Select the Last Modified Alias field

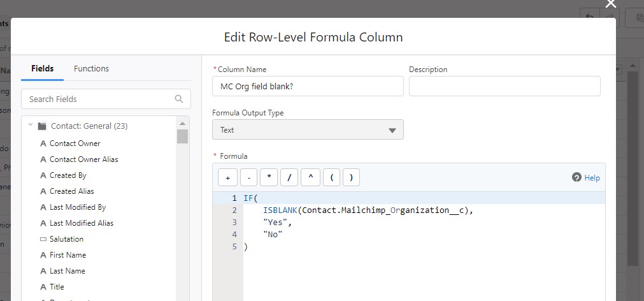(x=82, y=224)
